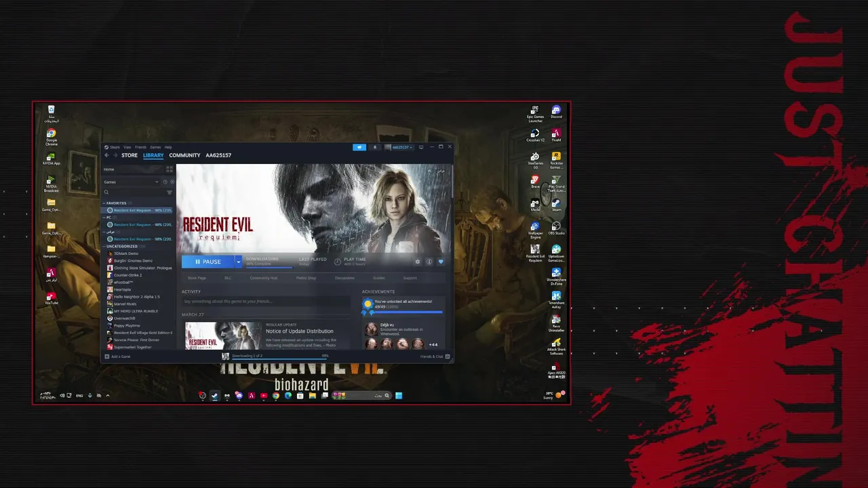The width and height of the screenshot is (868, 488).
Task: Open Steam menu
Action: [115, 147]
